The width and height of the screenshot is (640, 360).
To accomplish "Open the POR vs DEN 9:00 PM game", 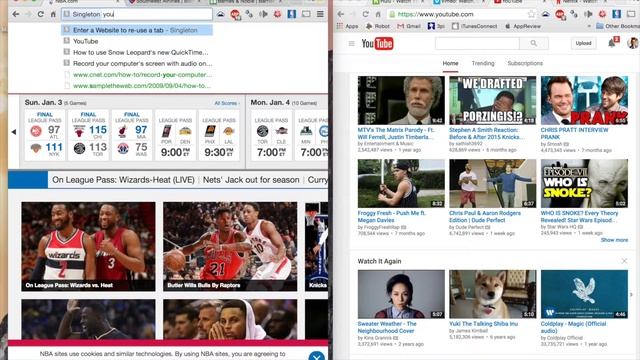I will click(x=176, y=135).
